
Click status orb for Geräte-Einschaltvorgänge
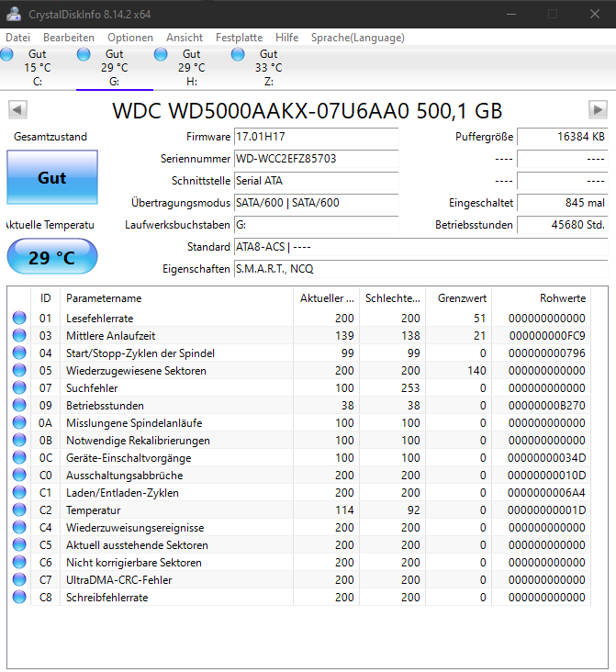coord(19,457)
